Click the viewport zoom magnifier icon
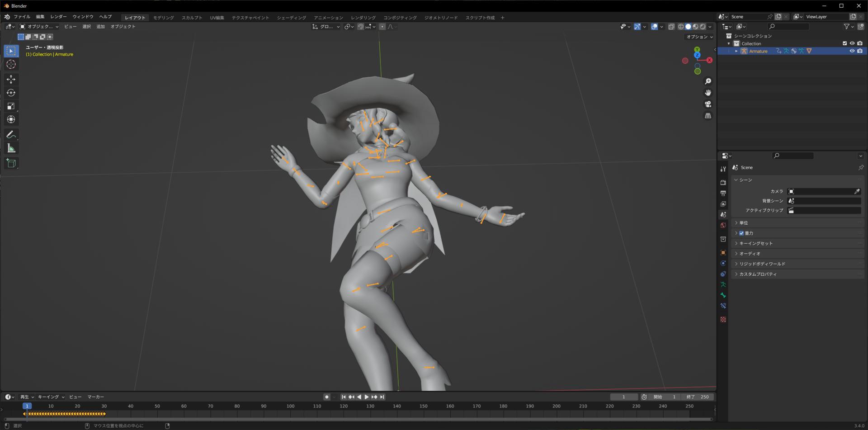This screenshot has width=868, height=430. tap(708, 81)
